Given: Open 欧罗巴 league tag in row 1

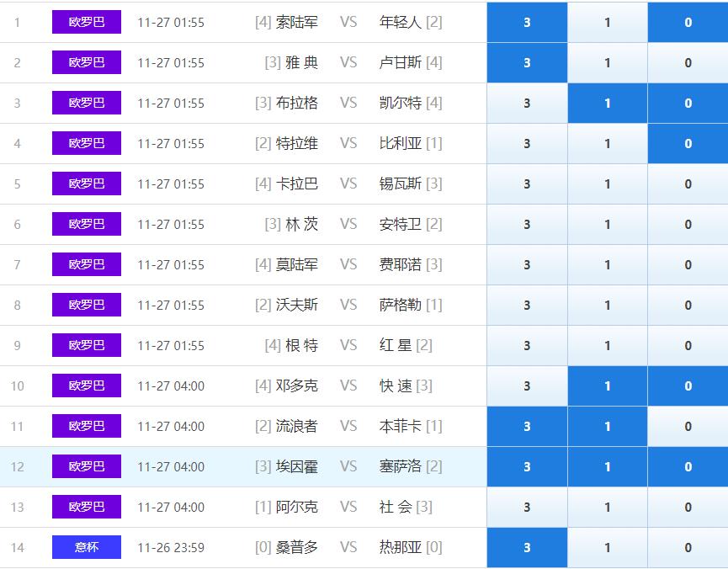Looking at the screenshot, I should click(x=87, y=22).
